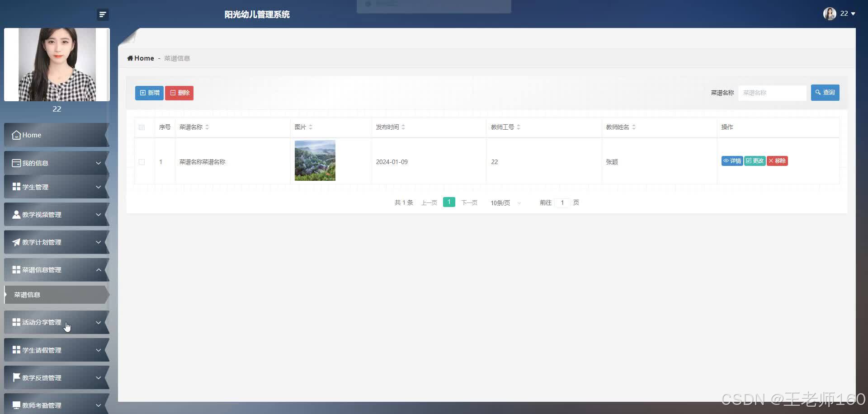The width and height of the screenshot is (868, 414).
Task: Open the Home sidebar menu item
Action: click(x=57, y=135)
